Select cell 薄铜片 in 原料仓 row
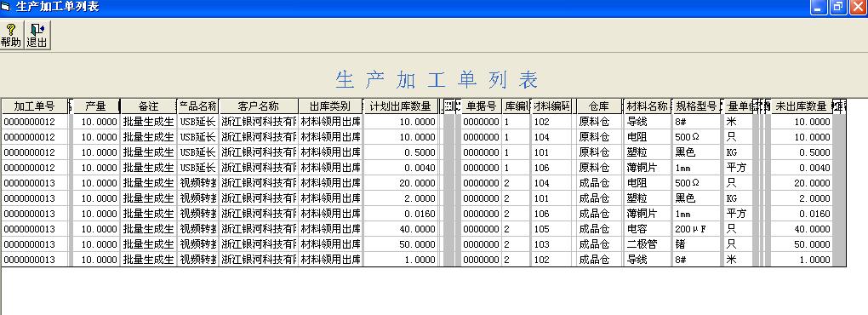The width and height of the screenshot is (868, 315). click(647, 168)
